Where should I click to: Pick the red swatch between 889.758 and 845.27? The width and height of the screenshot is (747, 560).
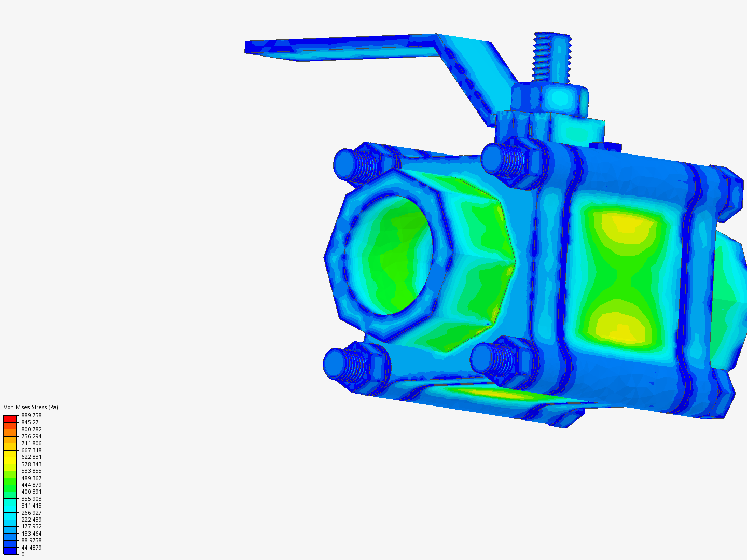coord(10,419)
